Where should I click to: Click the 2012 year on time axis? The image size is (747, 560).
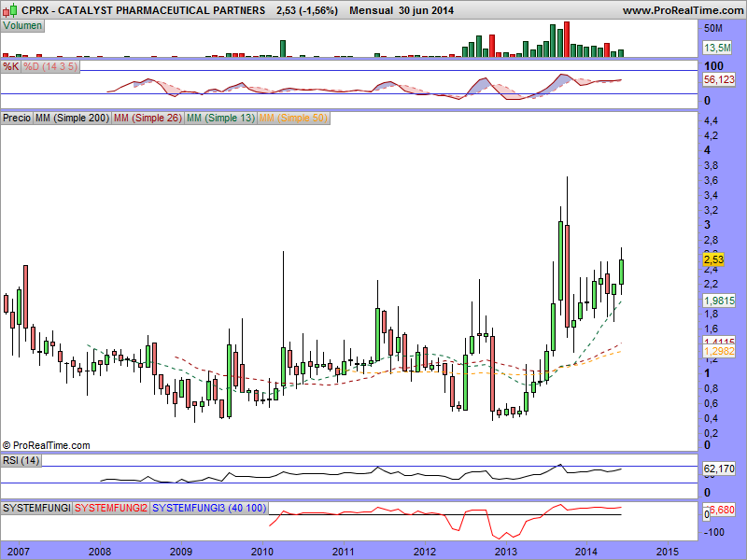click(425, 552)
